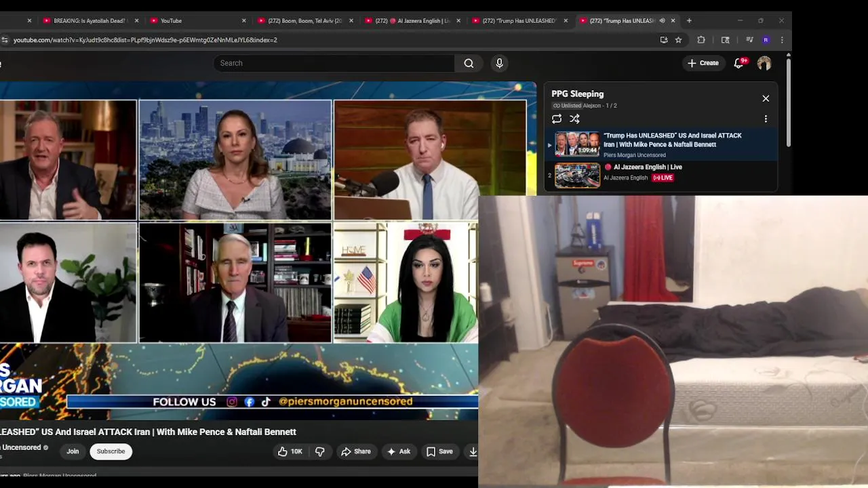Click the 'Unlisted' playlist privacy label

(x=568, y=106)
